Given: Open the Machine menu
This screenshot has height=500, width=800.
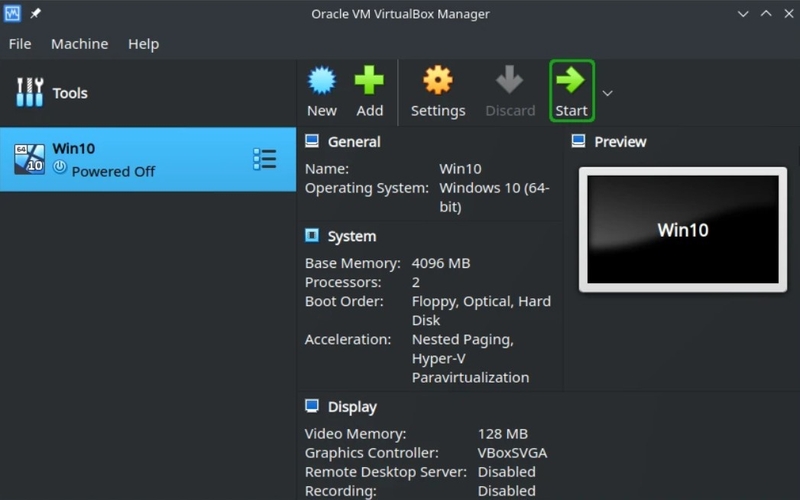Looking at the screenshot, I should point(80,44).
